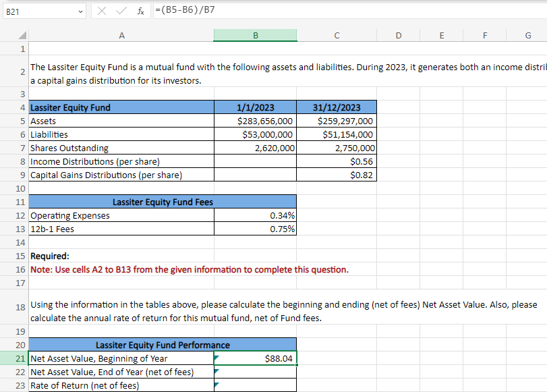Select the 12b-1 Fees value 0.75%
Image resolution: width=547 pixels, height=392 pixels.
[x=255, y=229]
